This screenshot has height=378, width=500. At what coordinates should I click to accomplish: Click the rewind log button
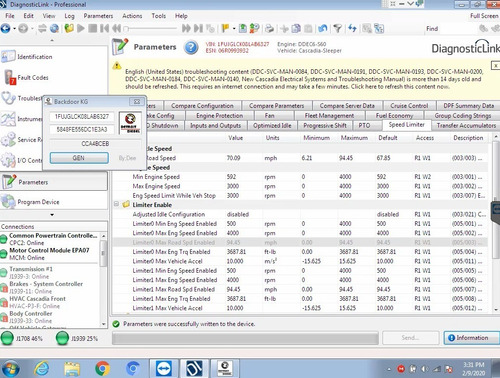[116, 29]
